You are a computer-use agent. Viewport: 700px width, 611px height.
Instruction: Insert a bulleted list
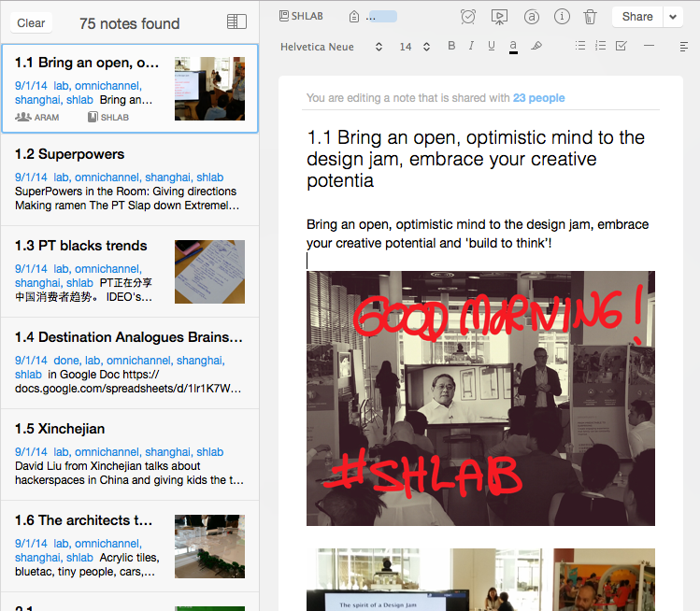580,46
